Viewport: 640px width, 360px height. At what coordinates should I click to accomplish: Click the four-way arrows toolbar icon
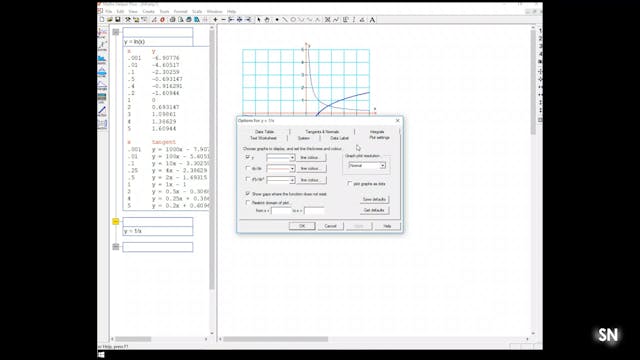(240, 20)
